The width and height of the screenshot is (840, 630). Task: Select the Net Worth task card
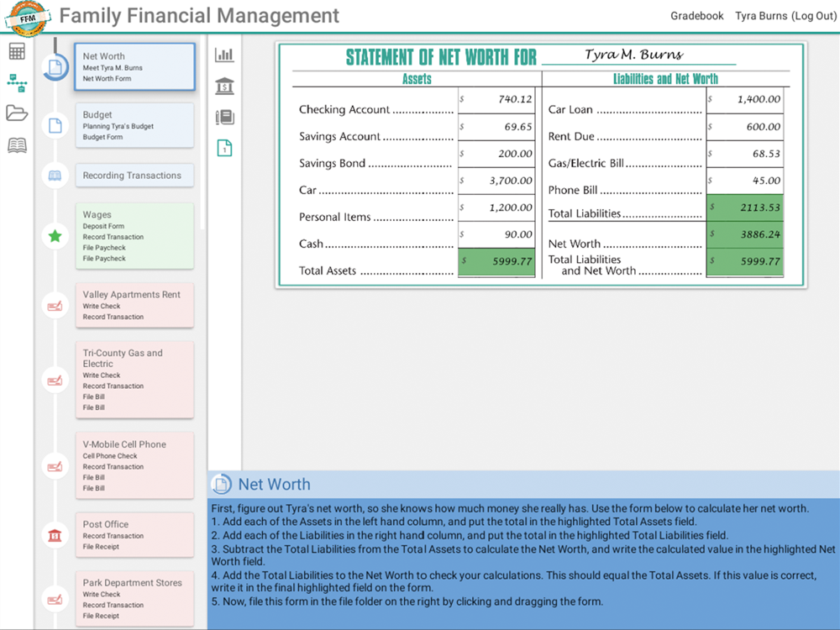pyautogui.click(x=134, y=67)
